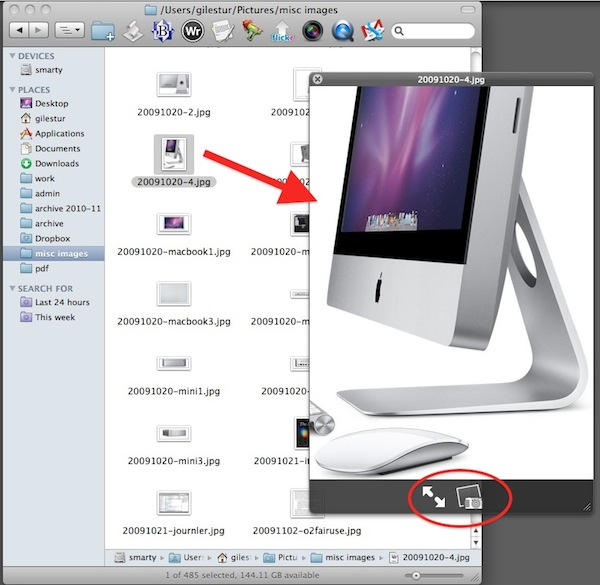
Task: Click Users in the path bar
Action: 187,557
